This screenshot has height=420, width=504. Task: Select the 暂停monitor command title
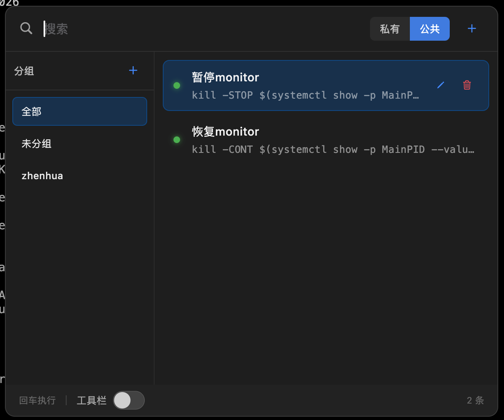click(225, 77)
